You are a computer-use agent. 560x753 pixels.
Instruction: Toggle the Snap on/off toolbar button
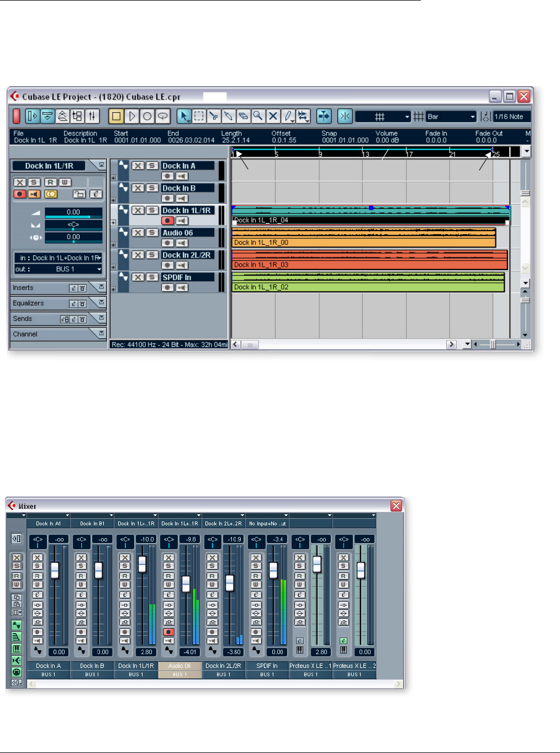click(x=345, y=116)
